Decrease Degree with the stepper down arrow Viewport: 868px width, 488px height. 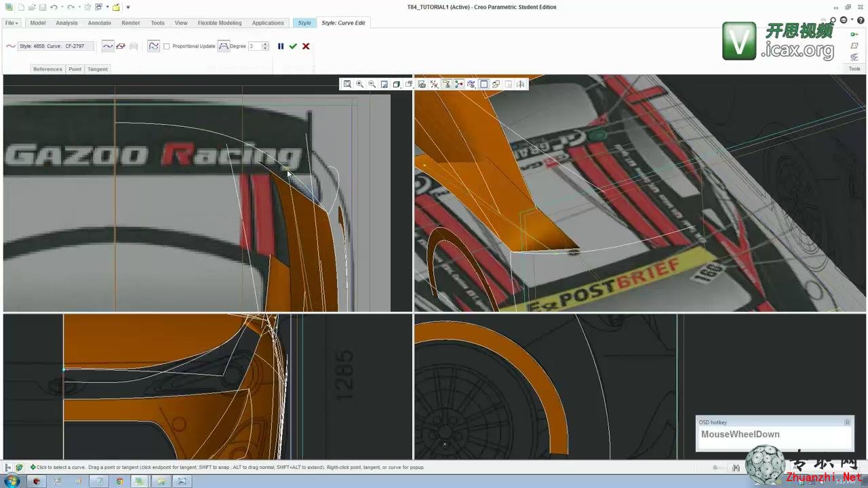[x=266, y=49]
